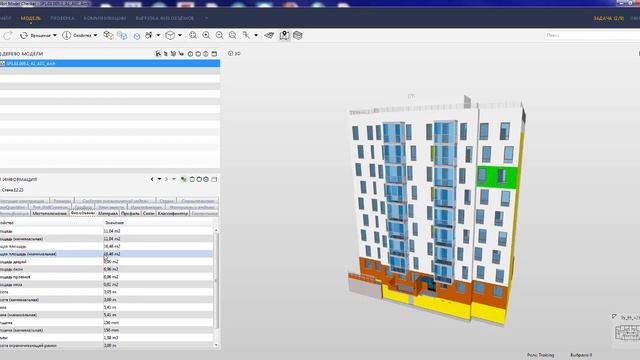This screenshot has height=360, width=640.
Task: Toggle the map marker navigation icon
Action: (x=284, y=36)
